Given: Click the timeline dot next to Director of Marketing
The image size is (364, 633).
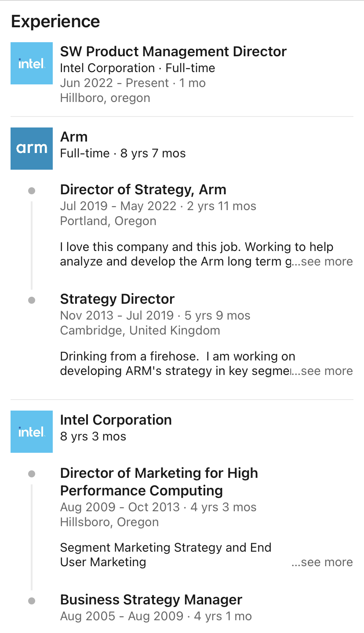Looking at the screenshot, I should 32,474.
